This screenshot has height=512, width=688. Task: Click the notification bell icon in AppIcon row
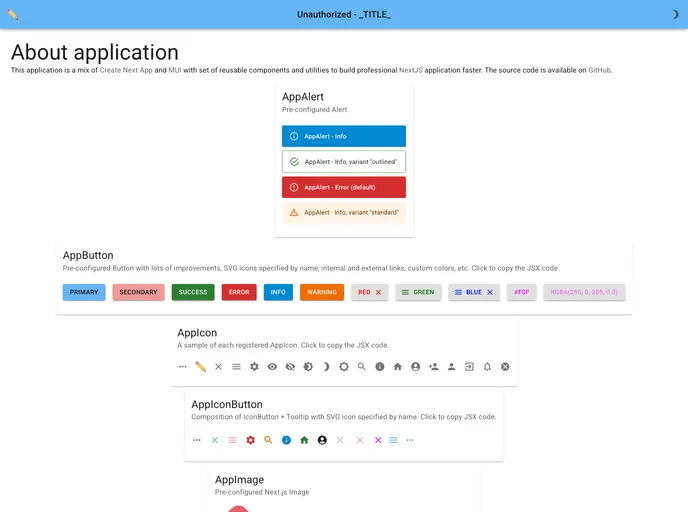pyautogui.click(x=487, y=366)
